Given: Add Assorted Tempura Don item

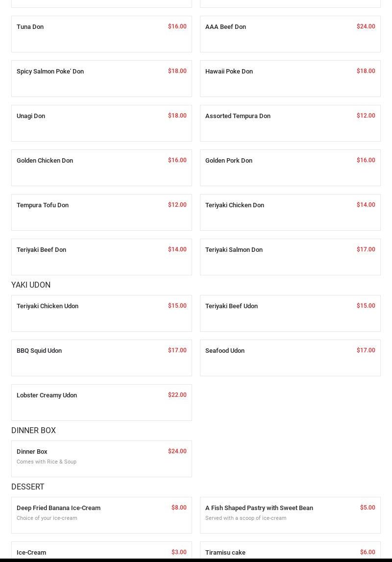Looking at the screenshot, I should (x=290, y=123).
